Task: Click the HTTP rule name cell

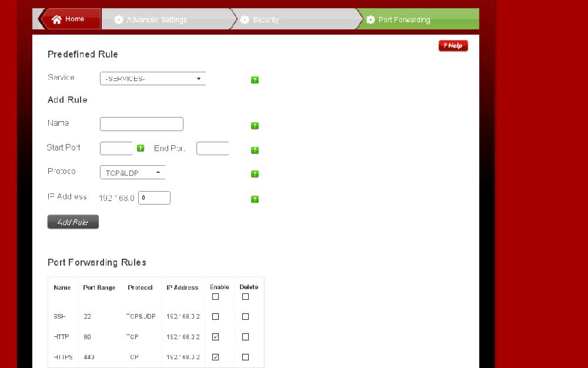Action: tap(61, 337)
